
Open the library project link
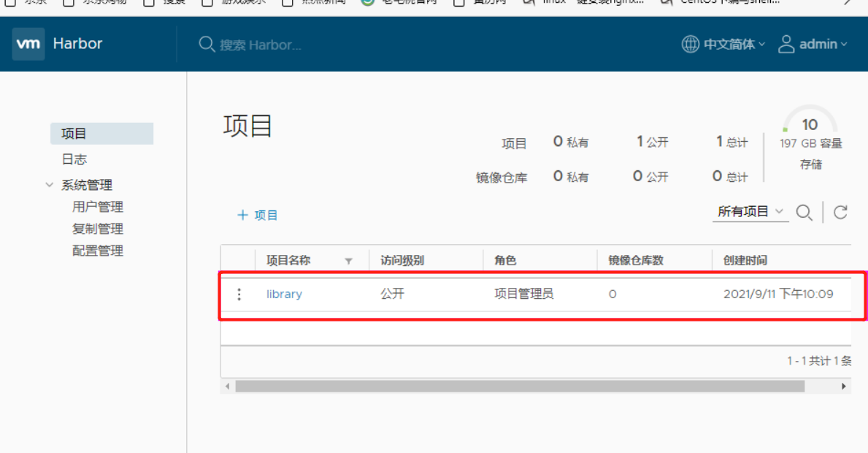click(x=284, y=294)
